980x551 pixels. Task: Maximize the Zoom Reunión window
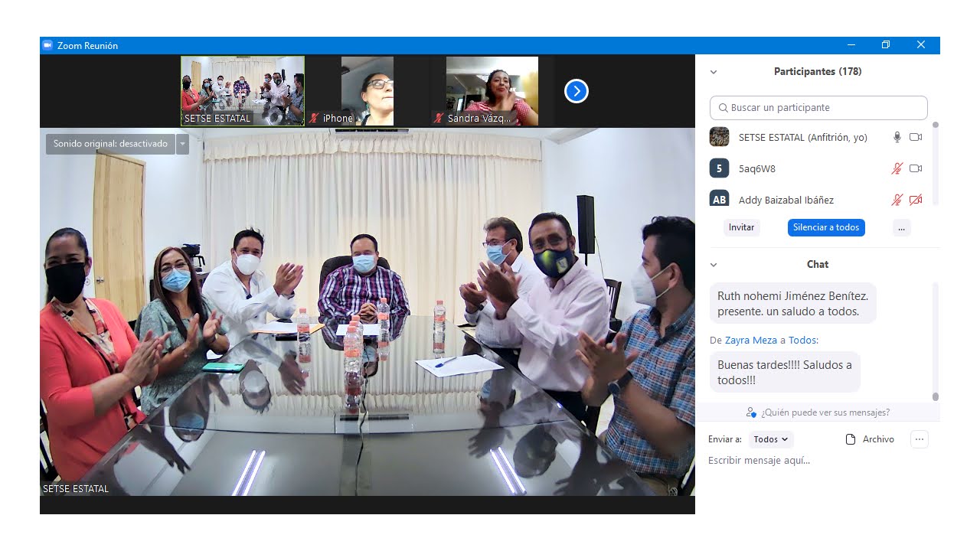(886, 45)
